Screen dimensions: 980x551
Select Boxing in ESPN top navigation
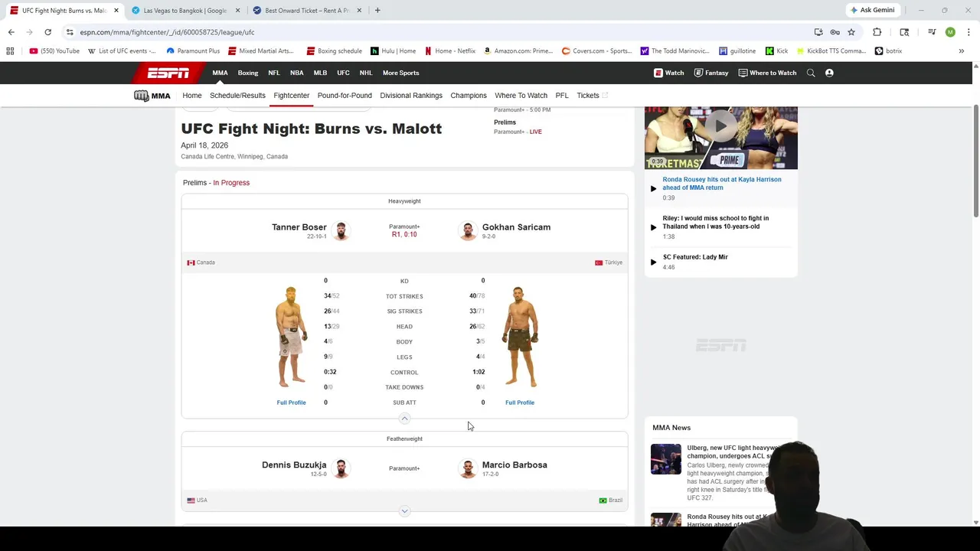tap(248, 73)
